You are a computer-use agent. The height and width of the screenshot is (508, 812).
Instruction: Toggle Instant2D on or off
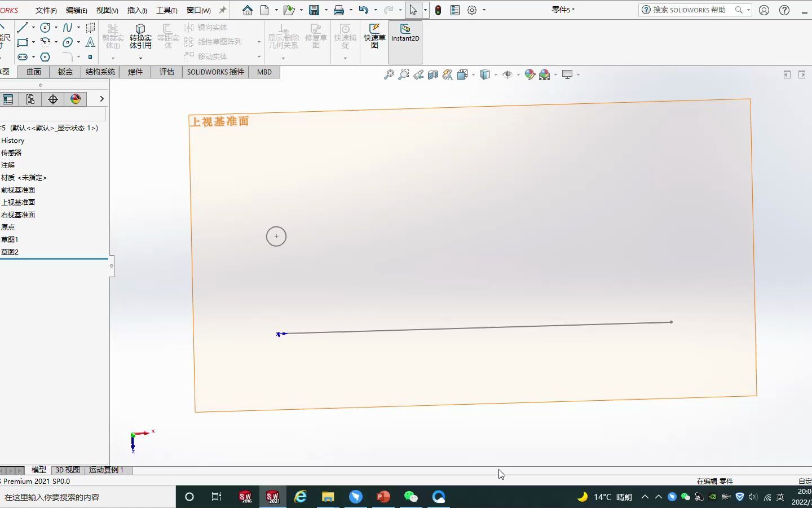(405, 38)
